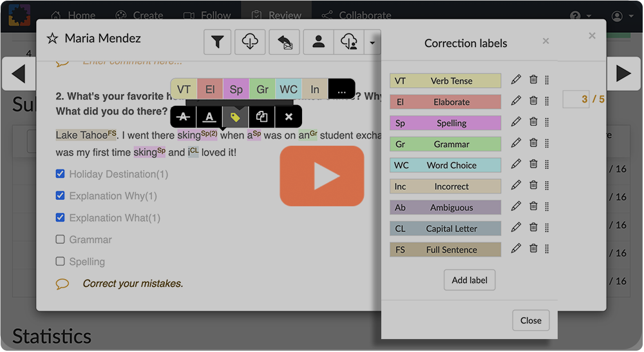The image size is (644, 352).
Task: Uncheck Explanation Why(1) checkbox
Action: point(60,195)
